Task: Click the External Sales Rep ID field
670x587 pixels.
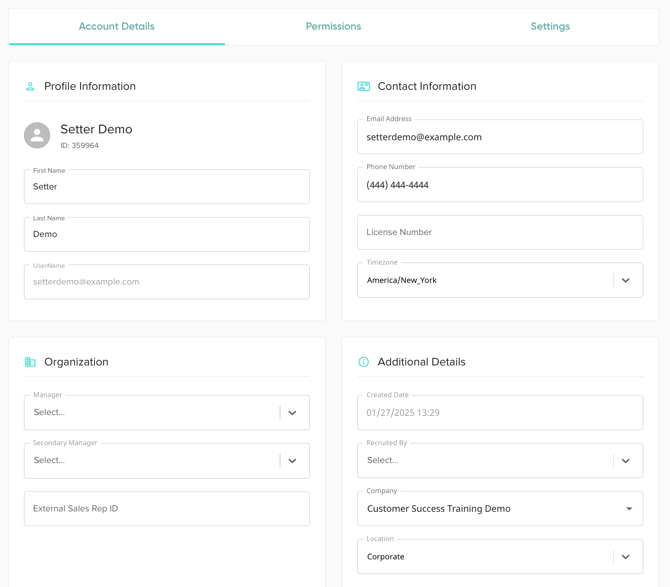Action: pyautogui.click(x=166, y=509)
